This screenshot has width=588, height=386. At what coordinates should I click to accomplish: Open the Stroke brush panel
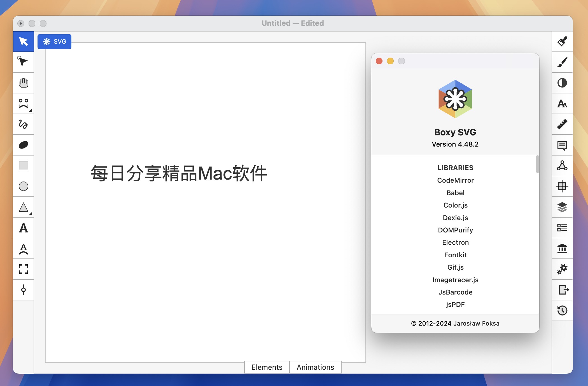pos(562,62)
